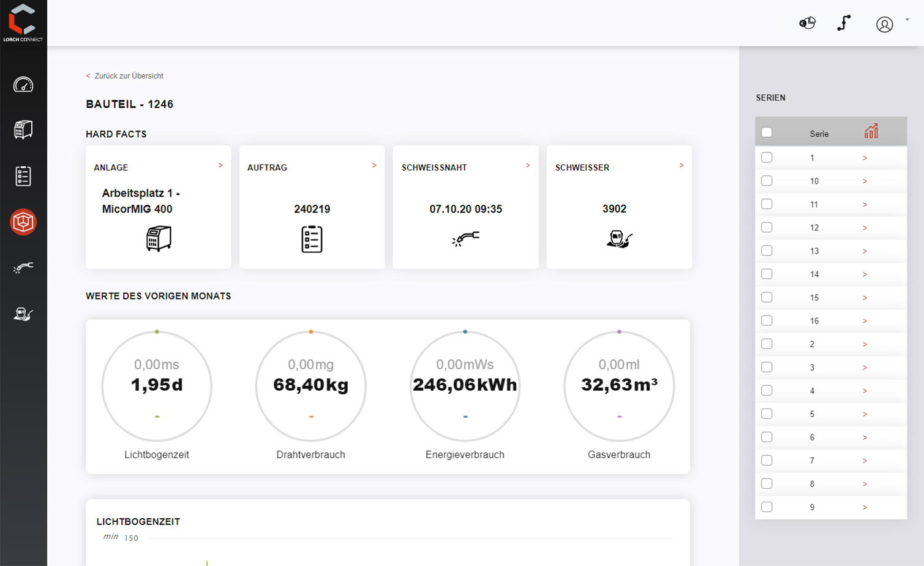Click the torch icon in Schweissnaht card
The height and width of the screenshot is (566, 924).
[465, 239]
